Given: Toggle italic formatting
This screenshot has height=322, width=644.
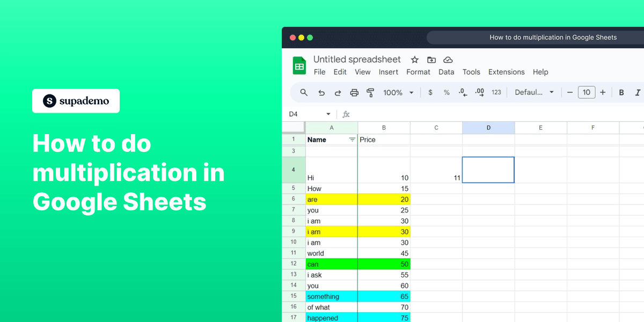Looking at the screenshot, I should coord(636,92).
